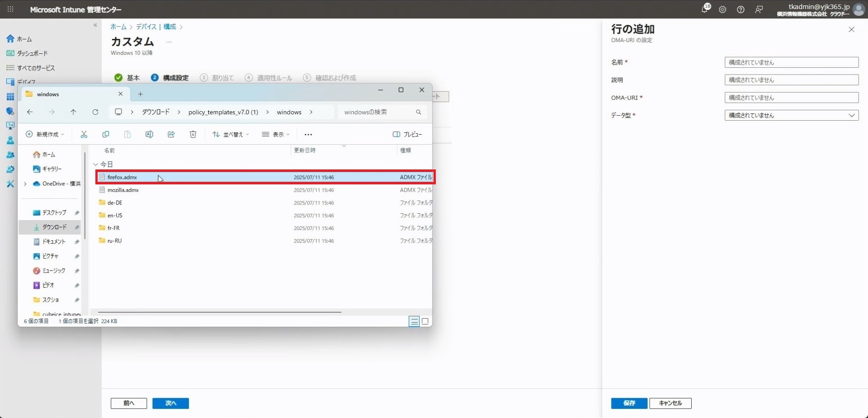Open Intune settings gear icon
The image size is (868, 418).
pos(722,9)
